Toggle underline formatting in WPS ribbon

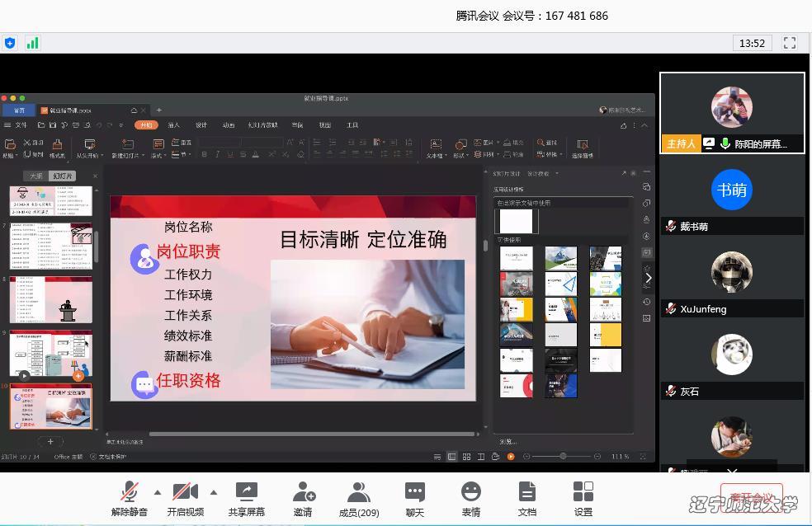pyautogui.click(x=230, y=154)
